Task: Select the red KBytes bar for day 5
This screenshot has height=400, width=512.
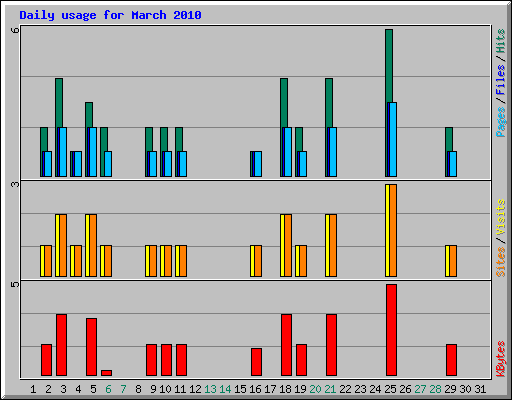Action: click(x=91, y=347)
